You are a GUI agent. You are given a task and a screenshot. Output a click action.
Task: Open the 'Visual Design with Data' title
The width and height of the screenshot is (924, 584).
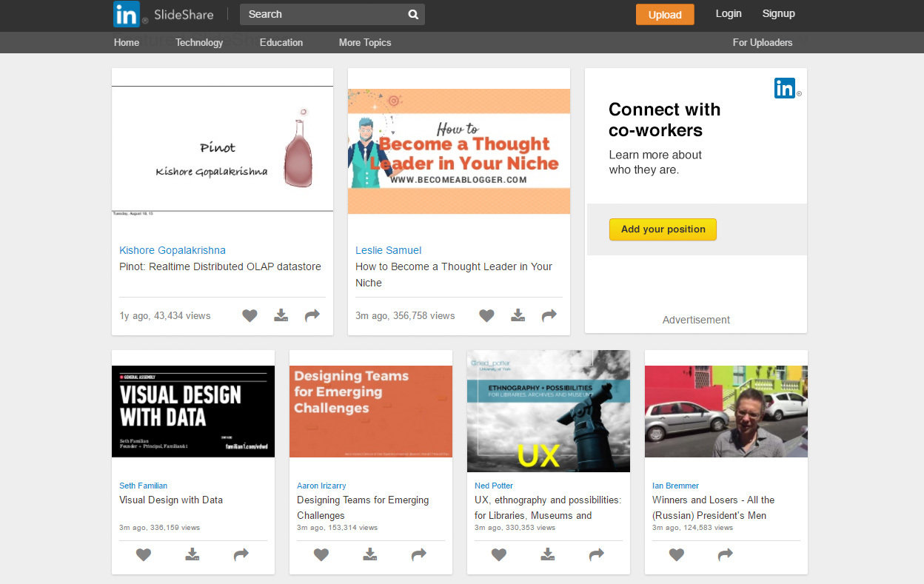[x=171, y=500]
